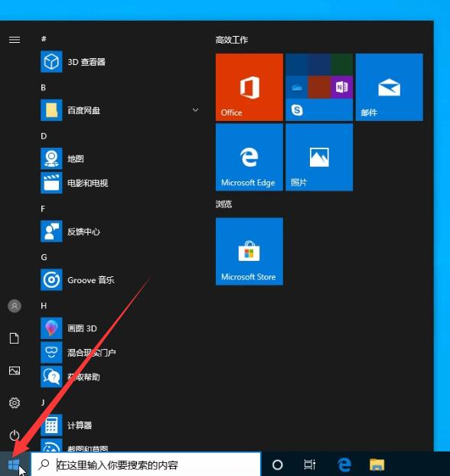Click the D letter group header
Screen dimensions: 450x476
click(44, 136)
